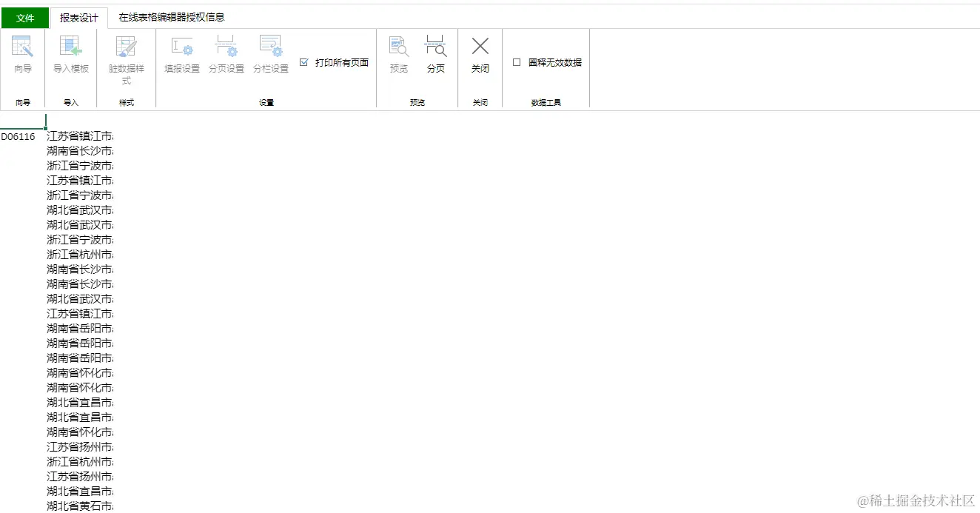
Task: Select the 湖北省黄石市 cell
Action: (x=80, y=506)
